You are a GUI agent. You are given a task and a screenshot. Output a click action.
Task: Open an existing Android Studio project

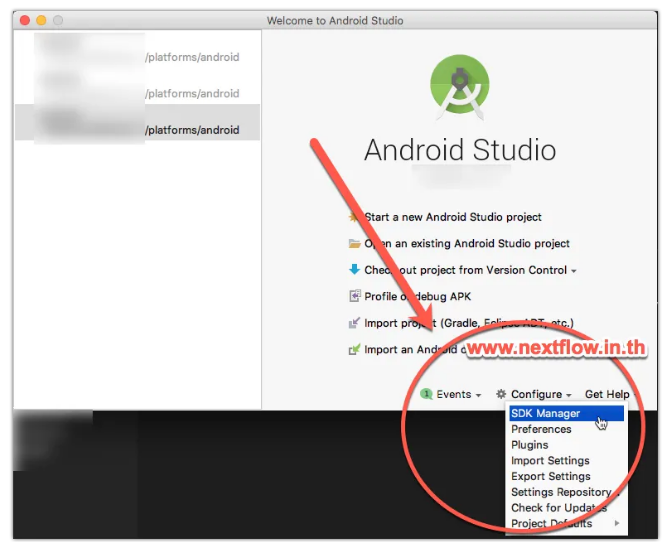[x=467, y=244]
